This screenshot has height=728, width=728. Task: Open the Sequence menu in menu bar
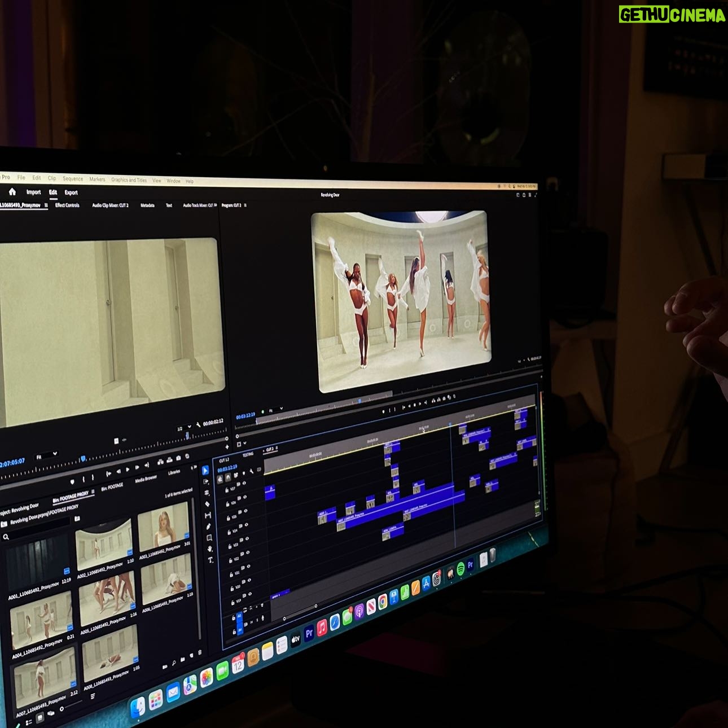pos(73,179)
